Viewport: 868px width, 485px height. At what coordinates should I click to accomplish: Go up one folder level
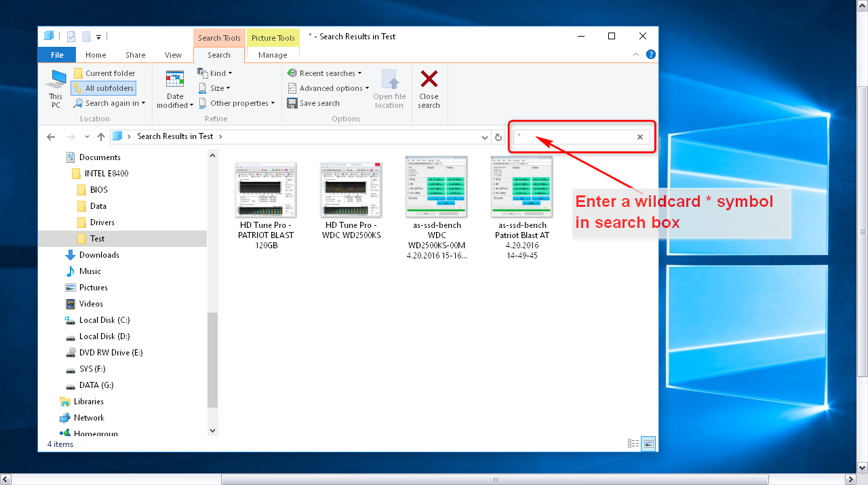coord(100,136)
